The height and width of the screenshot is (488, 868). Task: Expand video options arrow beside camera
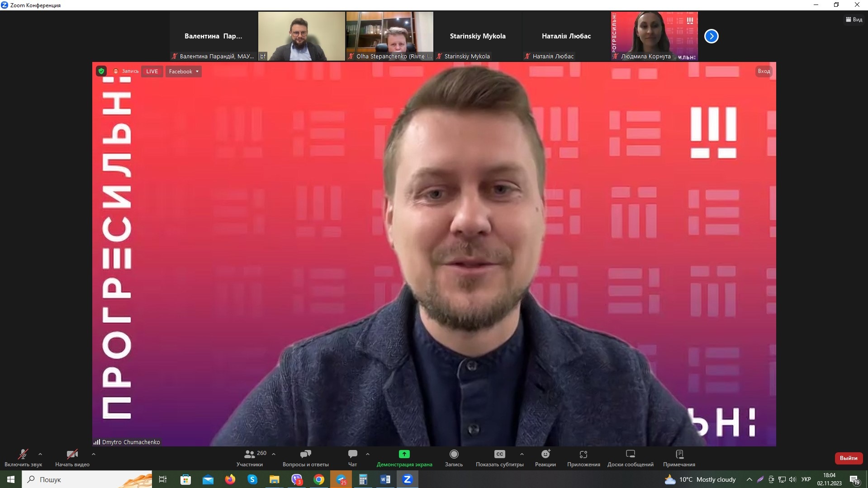click(94, 454)
